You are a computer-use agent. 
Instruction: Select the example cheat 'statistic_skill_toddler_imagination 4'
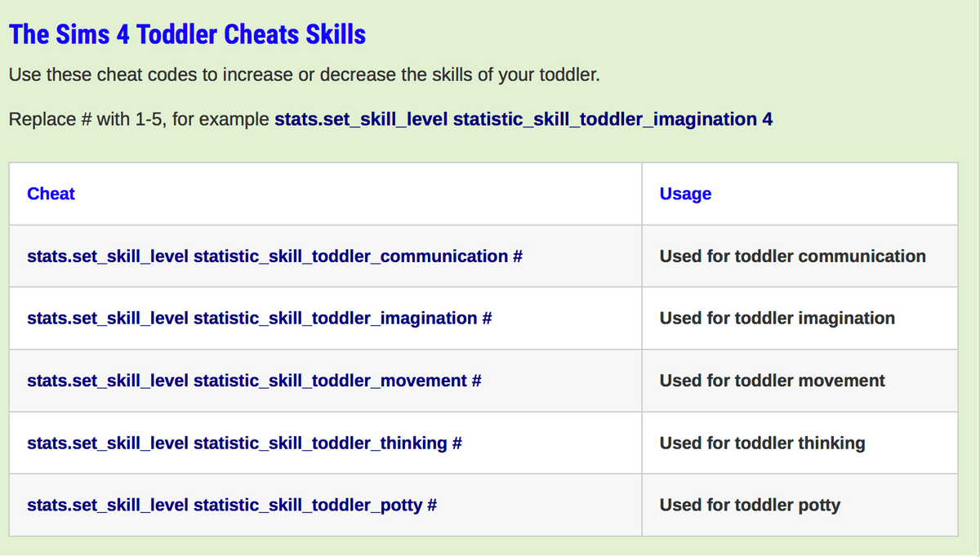523,119
